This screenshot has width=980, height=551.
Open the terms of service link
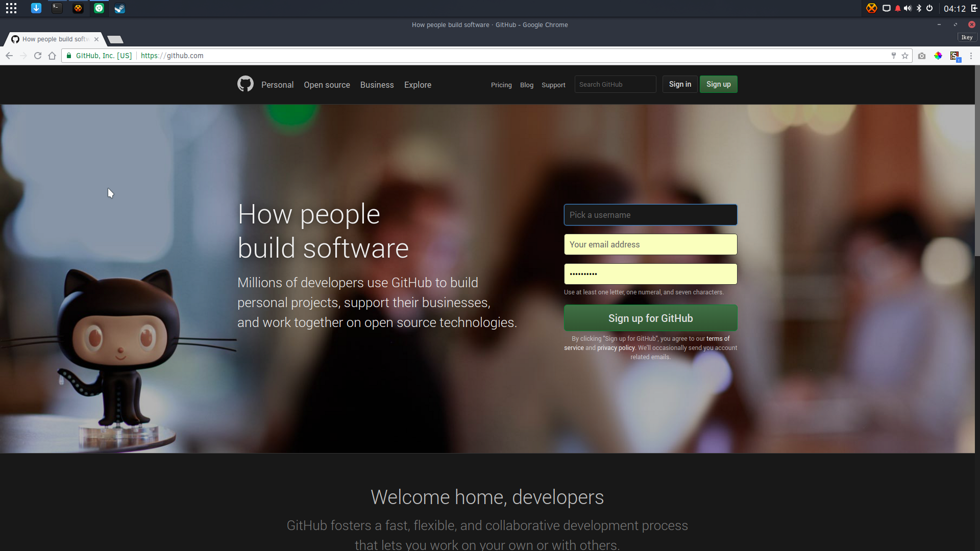coord(718,339)
